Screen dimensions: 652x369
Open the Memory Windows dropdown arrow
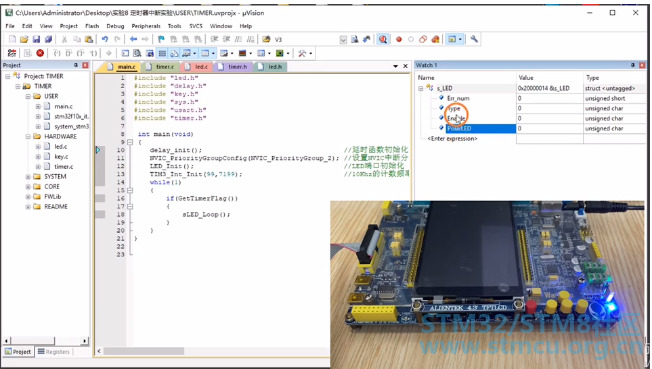click(x=213, y=53)
